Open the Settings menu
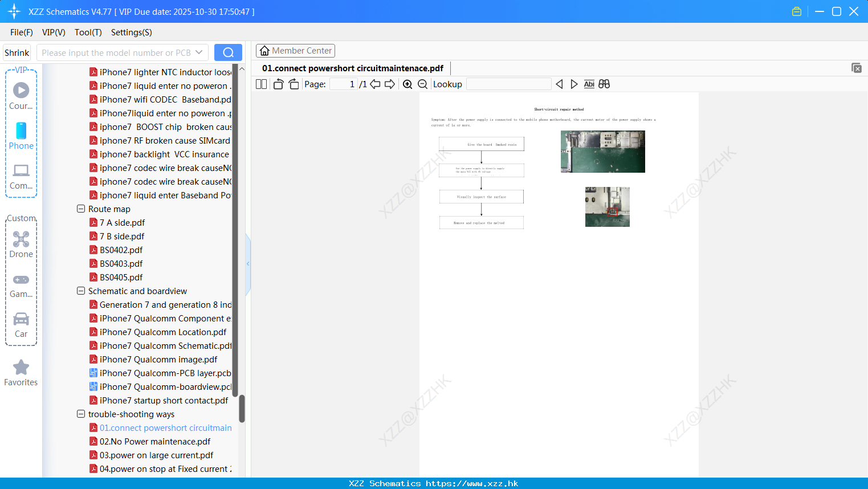This screenshot has width=868, height=489. (x=132, y=32)
